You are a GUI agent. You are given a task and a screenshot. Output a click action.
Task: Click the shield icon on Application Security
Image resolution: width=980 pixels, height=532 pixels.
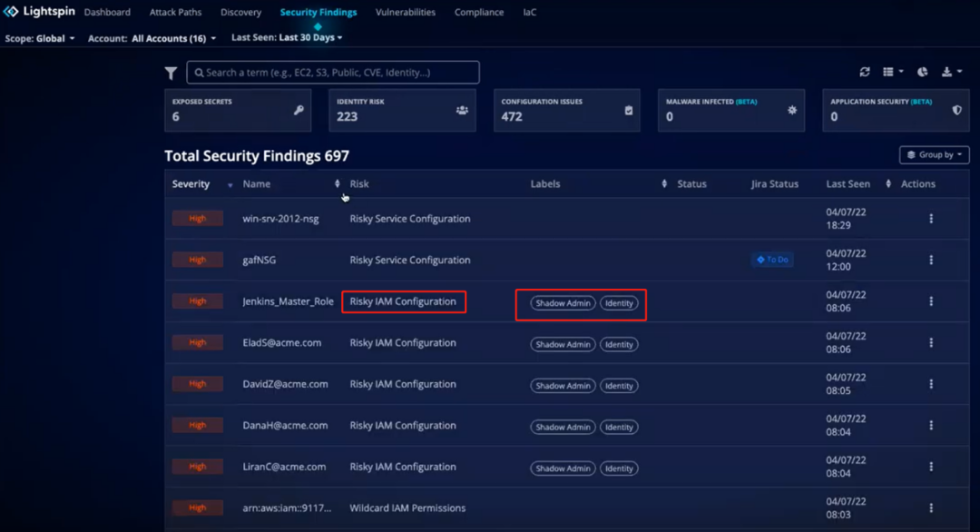pyautogui.click(x=957, y=110)
